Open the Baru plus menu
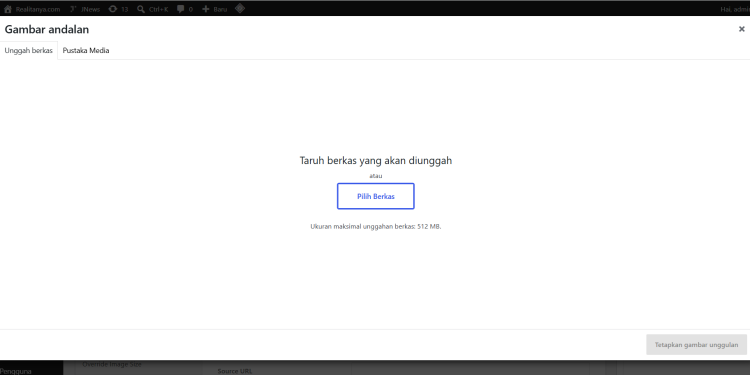This screenshot has width=750, height=375. click(214, 9)
